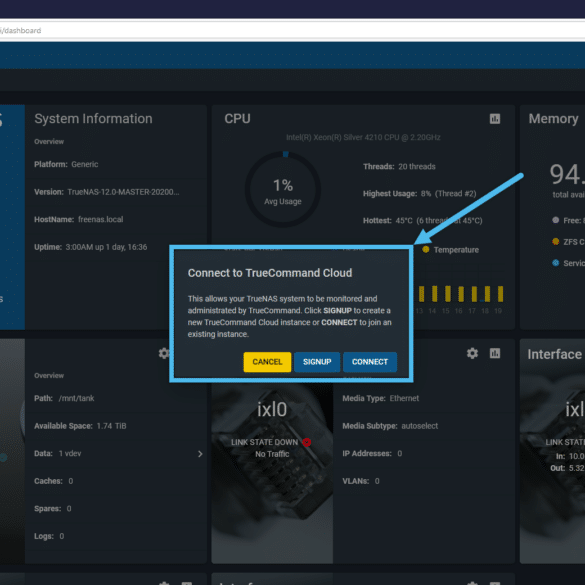Viewport: 585px width, 585px height.
Task: Click the ixl0 interface name over the photo
Action: (x=272, y=410)
